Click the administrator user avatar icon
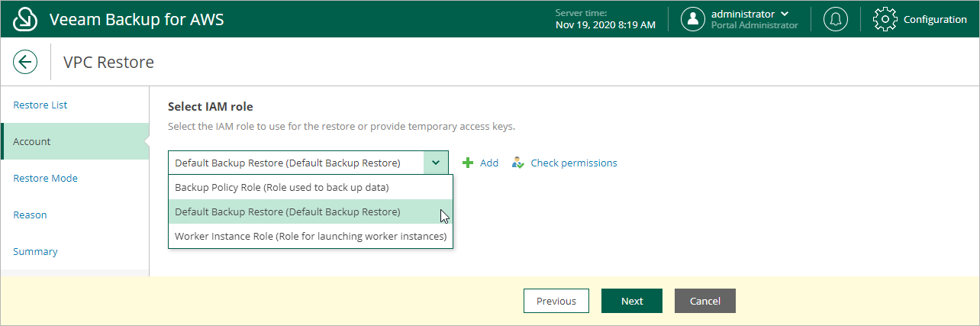The image size is (980, 326). (692, 19)
